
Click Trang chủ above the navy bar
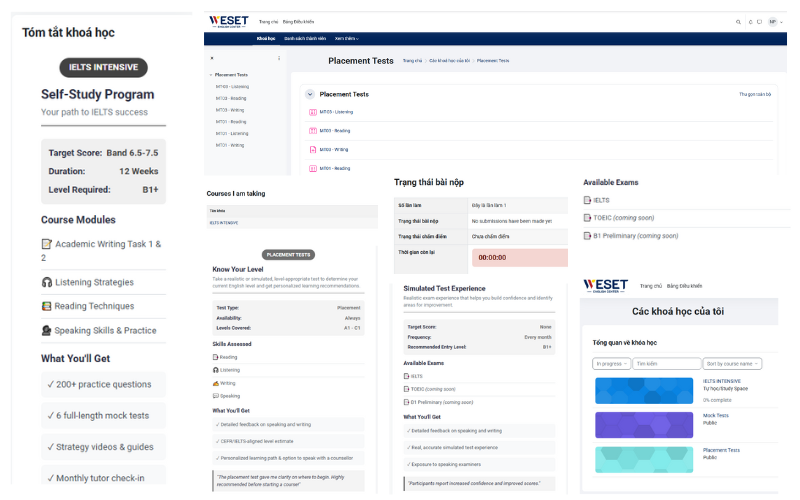(x=268, y=22)
